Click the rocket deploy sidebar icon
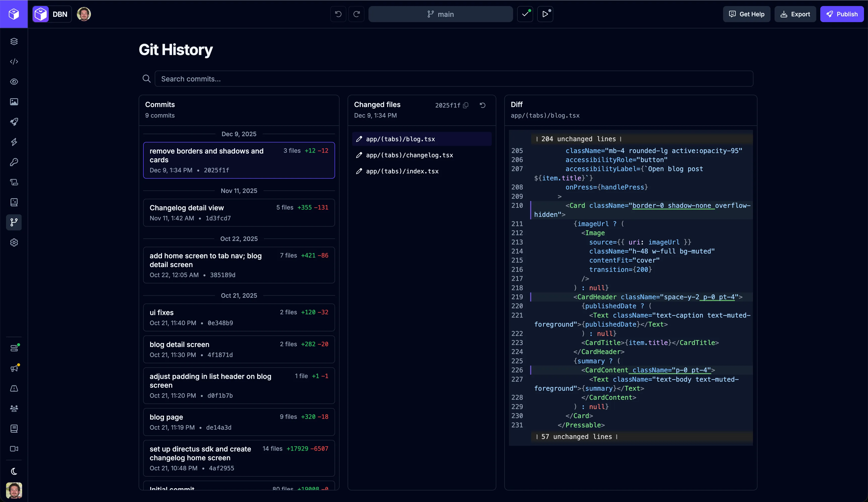Viewport: 868px width, 502px height. pyautogui.click(x=14, y=122)
